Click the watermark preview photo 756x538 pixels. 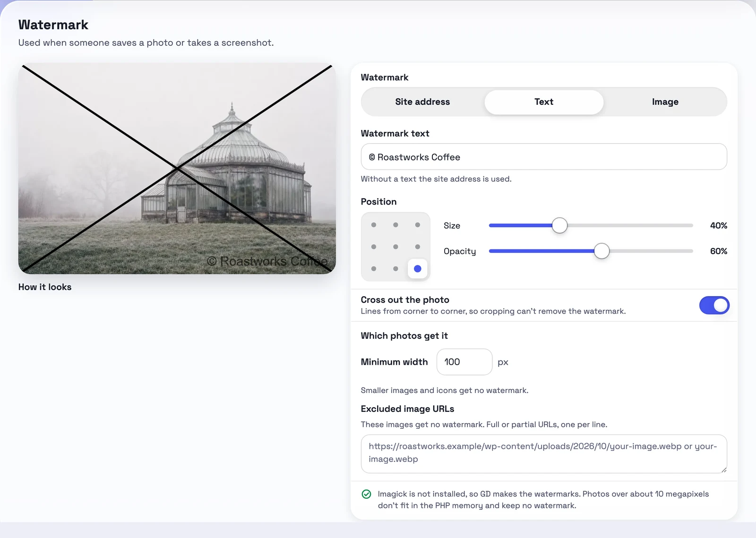177,169
